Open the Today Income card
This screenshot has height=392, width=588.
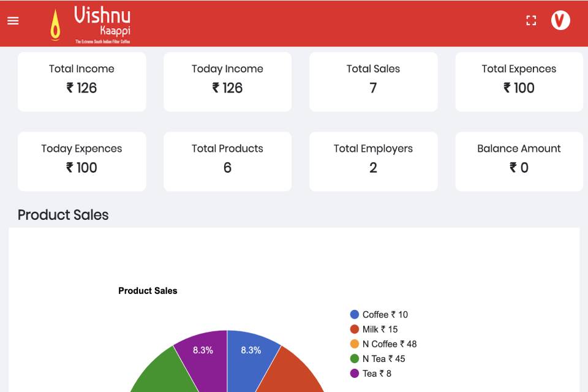[x=227, y=81]
